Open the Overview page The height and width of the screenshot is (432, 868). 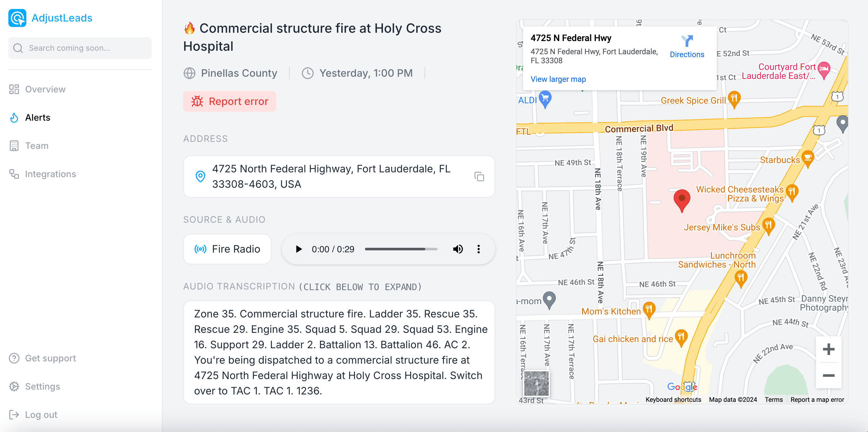45,89
